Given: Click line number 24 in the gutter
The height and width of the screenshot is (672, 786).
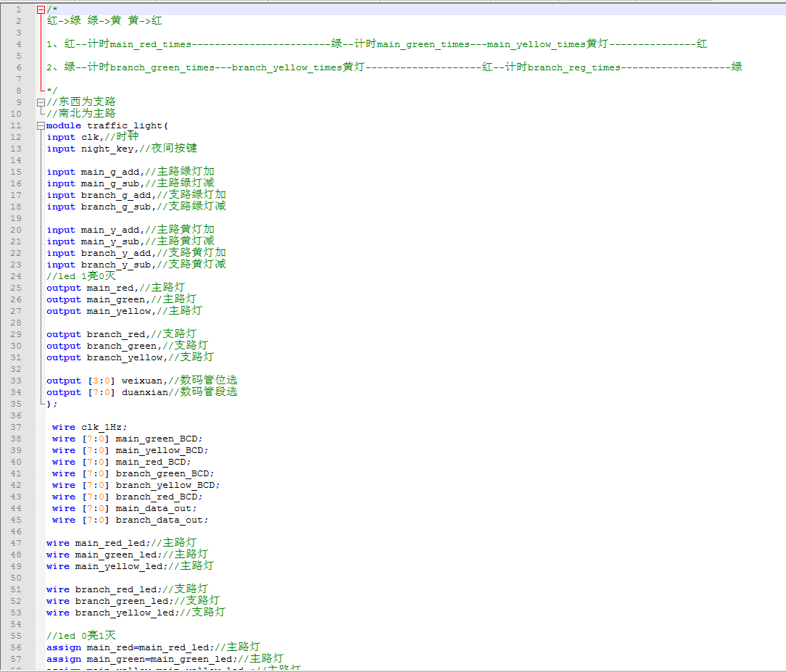Looking at the screenshot, I should tap(16, 276).
